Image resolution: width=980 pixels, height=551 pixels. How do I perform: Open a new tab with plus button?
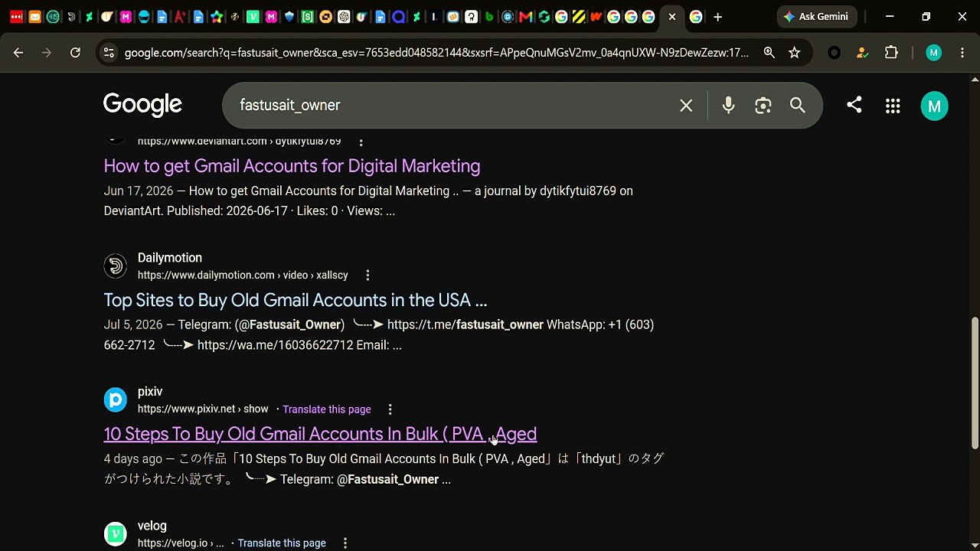717,17
